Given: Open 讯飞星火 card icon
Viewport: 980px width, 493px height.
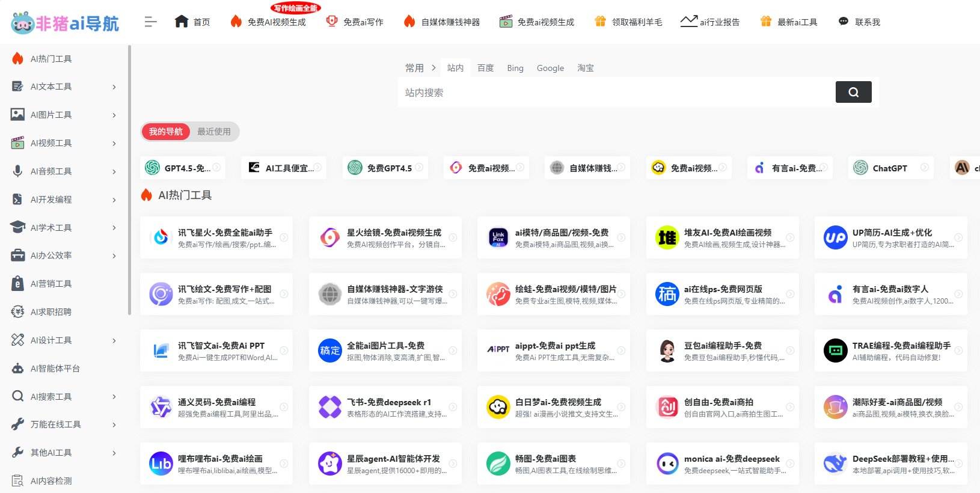Looking at the screenshot, I should 161,237.
